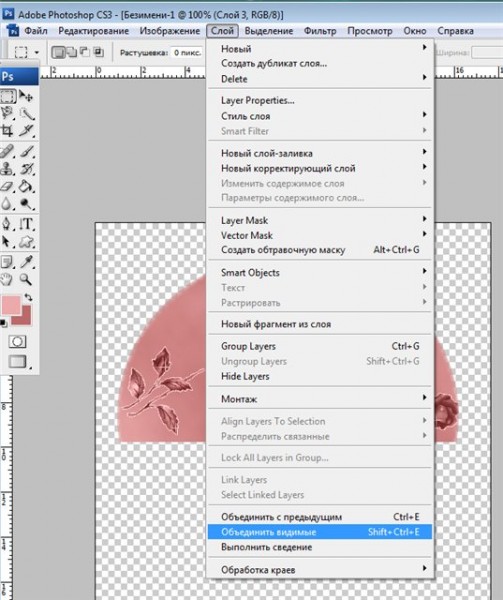Toggle Quick Mask mode
This screenshot has width=503, height=600.
[18, 342]
